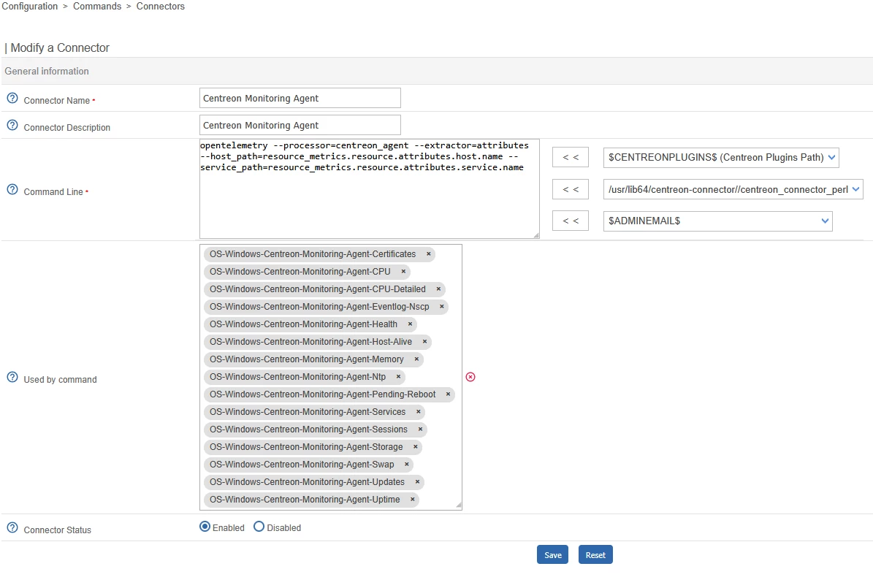Open help for Connector Name
Screen dimensions: 873x588
pyautogui.click(x=12, y=99)
